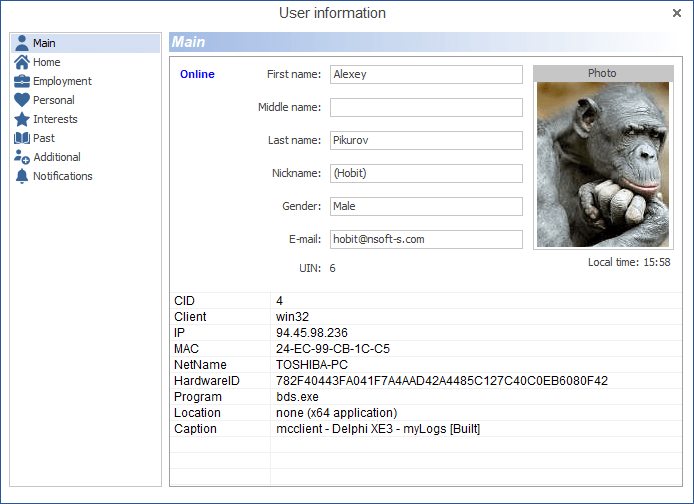The width and height of the screenshot is (694, 504).
Task: Click the Home house icon
Action: click(x=22, y=62)
